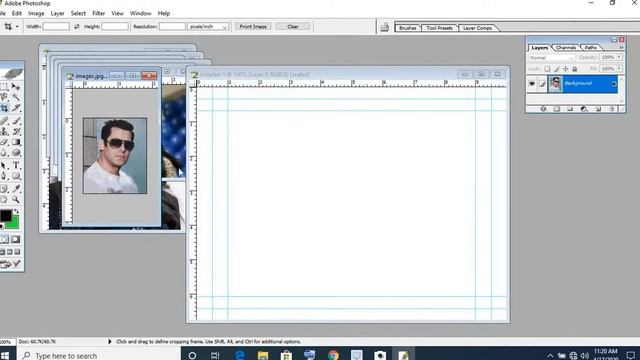Switch to Standard Mode editing

click(4, 239)
